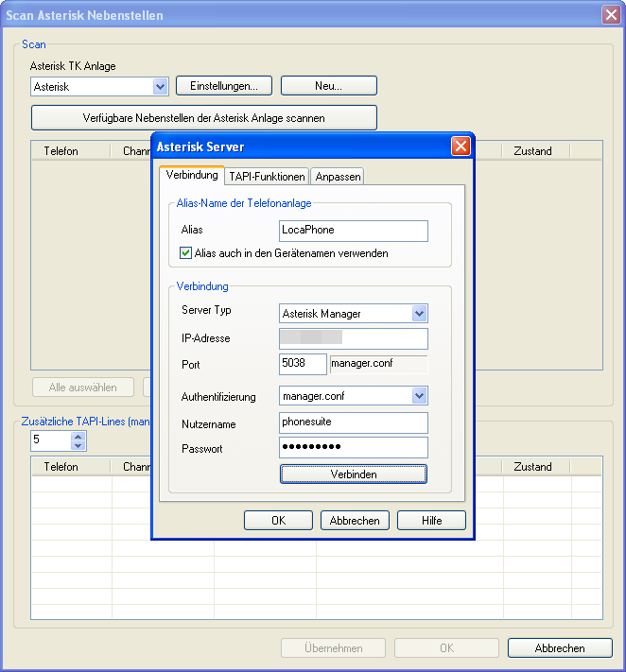Switch to the Anpassen tab
The image size is (626, 672).
(338, 176)
